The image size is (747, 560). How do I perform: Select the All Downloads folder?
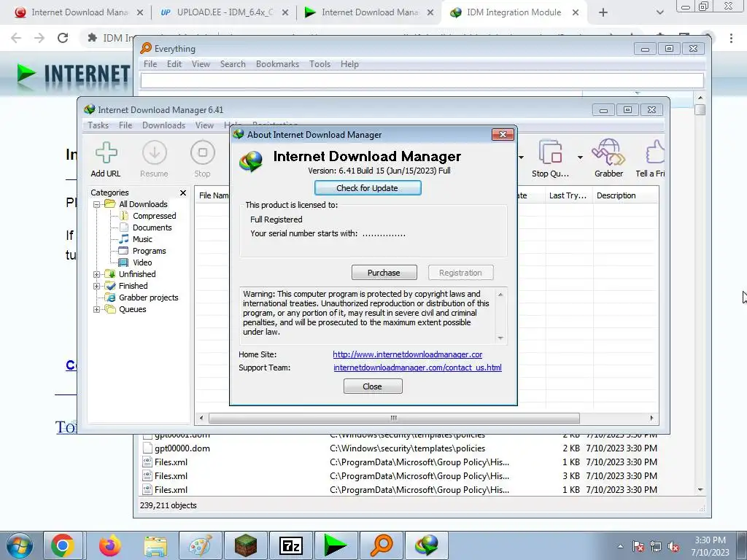(143, 204)
